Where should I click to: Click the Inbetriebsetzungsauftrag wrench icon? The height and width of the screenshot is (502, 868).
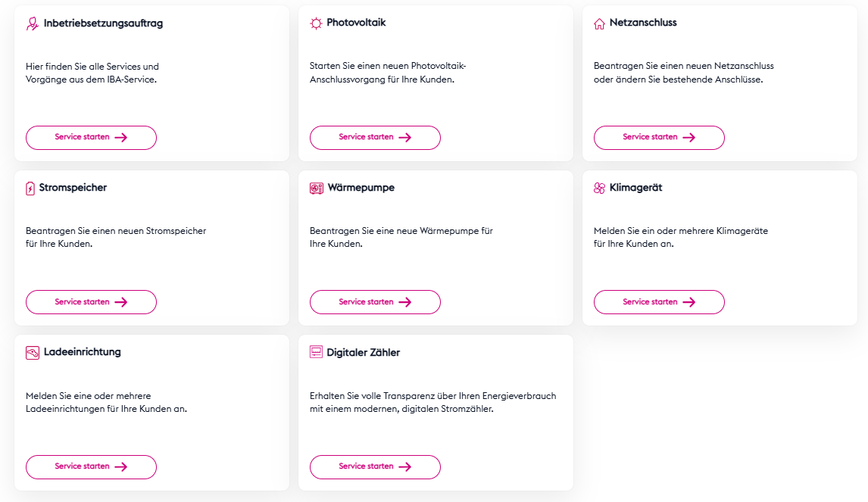(32, 23)
